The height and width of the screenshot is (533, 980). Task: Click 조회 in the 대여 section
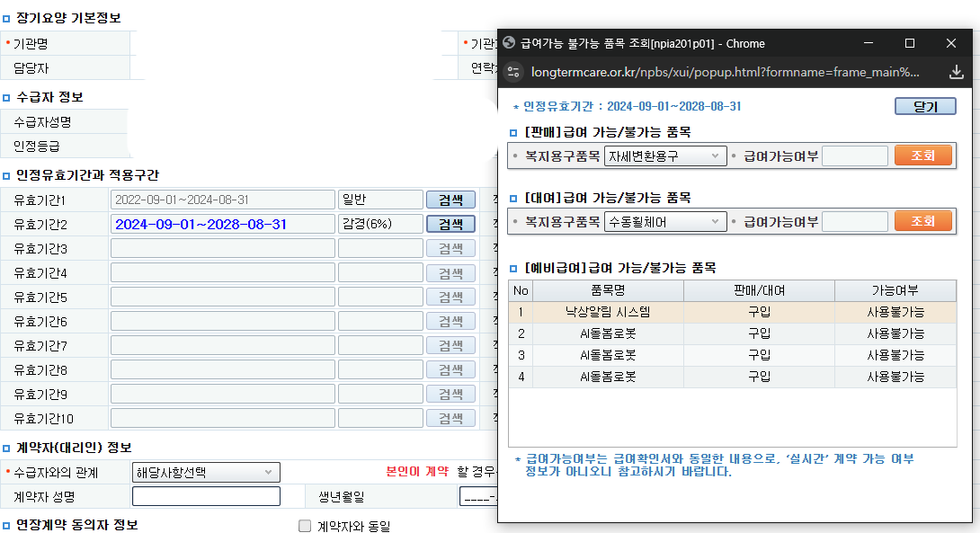pyautogui.click(x=923, y=221)
